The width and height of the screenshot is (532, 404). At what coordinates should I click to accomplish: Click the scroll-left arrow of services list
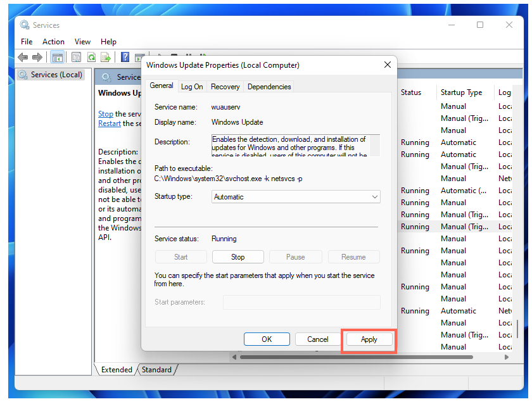(234, 357)
